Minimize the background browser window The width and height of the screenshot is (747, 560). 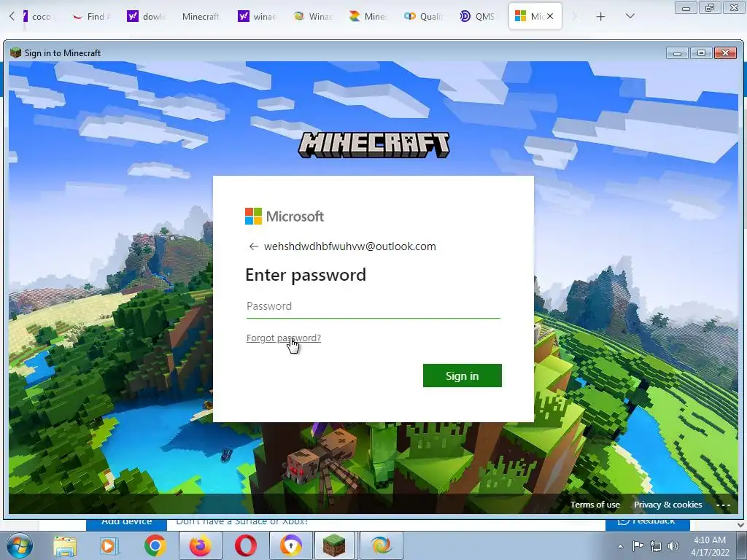[x=686, y=7]
